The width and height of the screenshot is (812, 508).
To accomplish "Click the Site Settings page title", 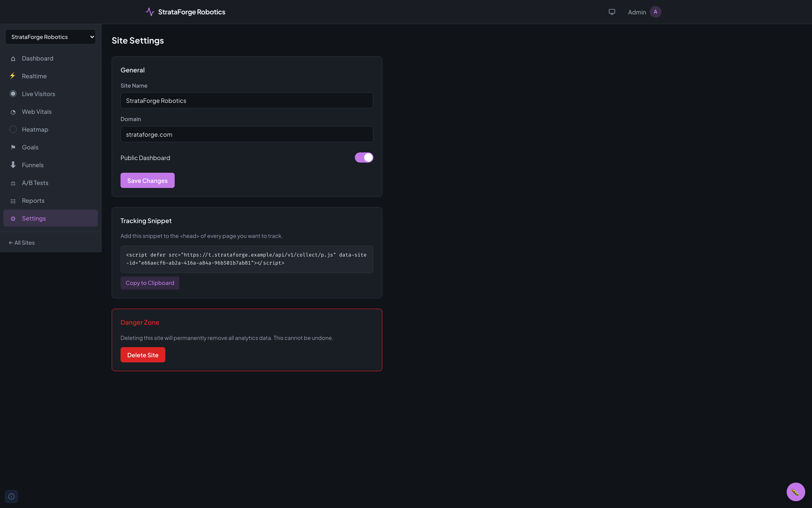I will [138, 41].
